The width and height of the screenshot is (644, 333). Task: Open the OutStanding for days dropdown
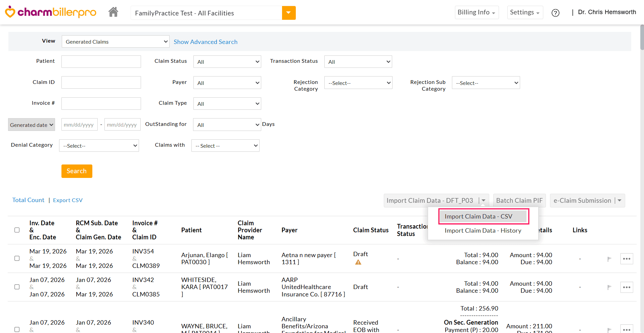(227, 125)
